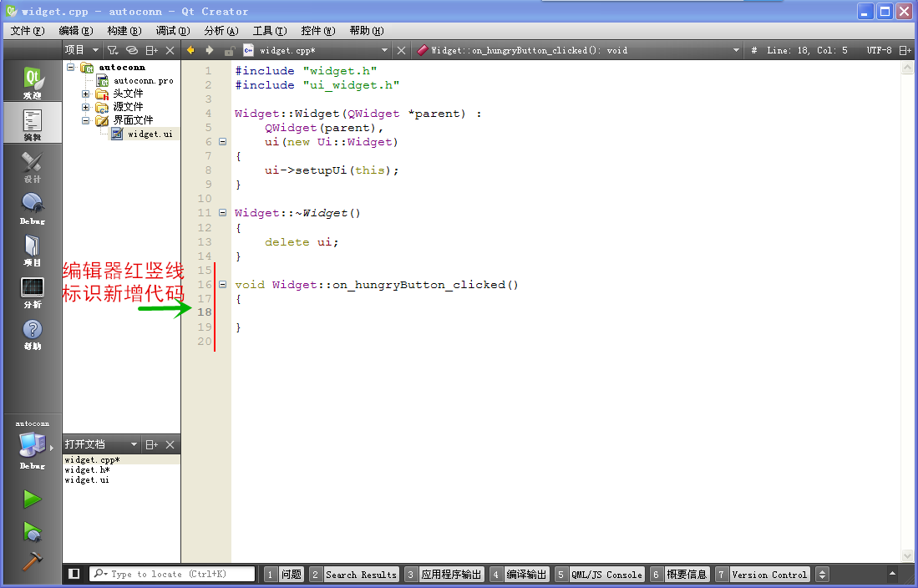The image size is (918, 588).
Task: Open the Projects (项目) mode
Action: click(x=33, y=250)
